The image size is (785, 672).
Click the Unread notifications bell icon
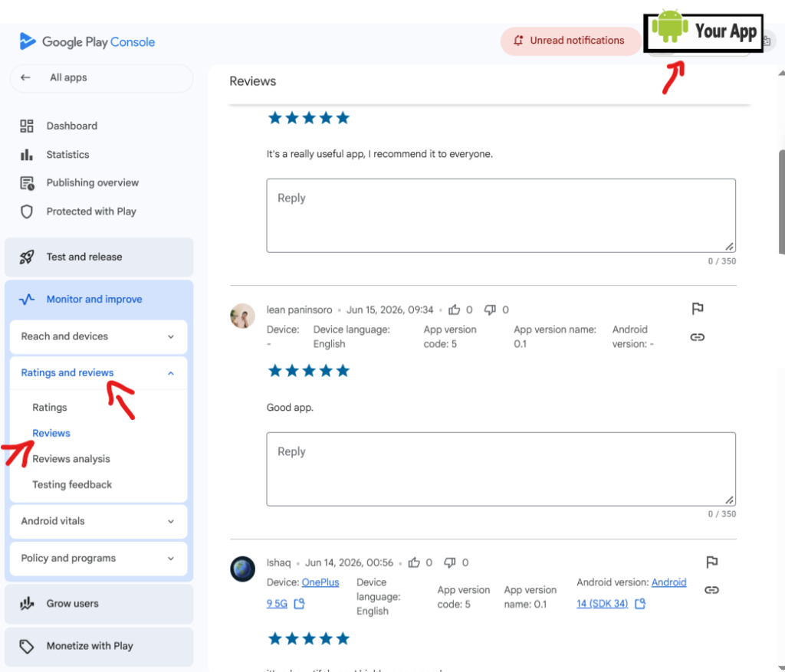[518, 41]
